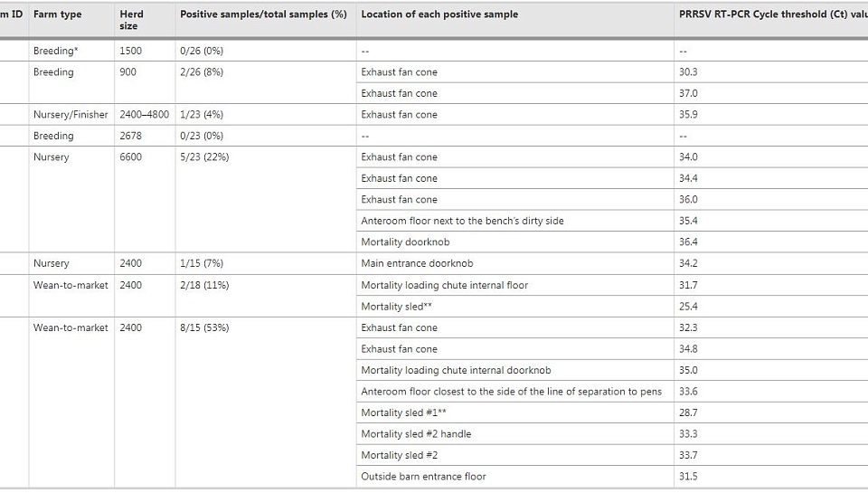Click the Mortality doorknob location cell

click(x=405, y=242)
